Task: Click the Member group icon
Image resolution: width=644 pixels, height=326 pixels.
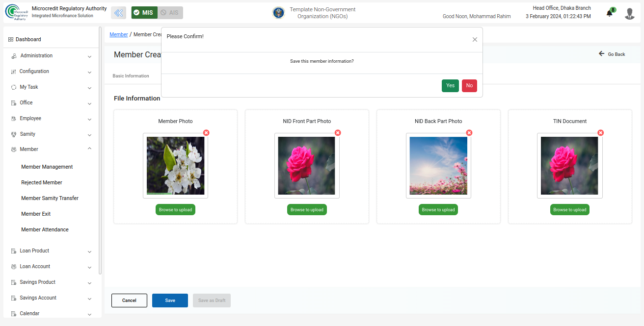Action: click(14, 150)
